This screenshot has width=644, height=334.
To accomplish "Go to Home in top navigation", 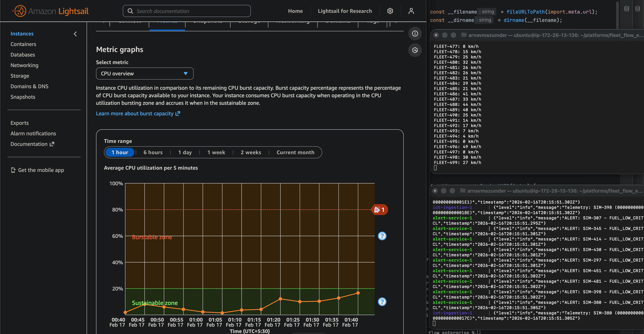I will (295, 11).
